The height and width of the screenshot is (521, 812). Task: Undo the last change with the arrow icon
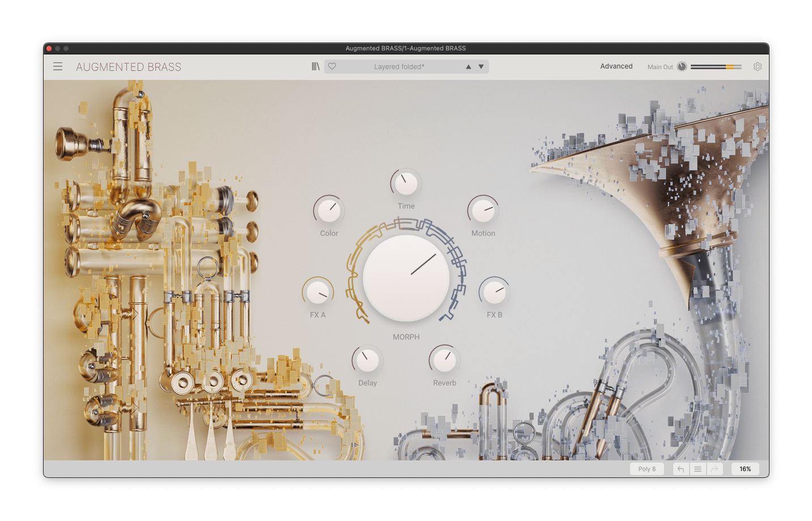coord(681,469)
